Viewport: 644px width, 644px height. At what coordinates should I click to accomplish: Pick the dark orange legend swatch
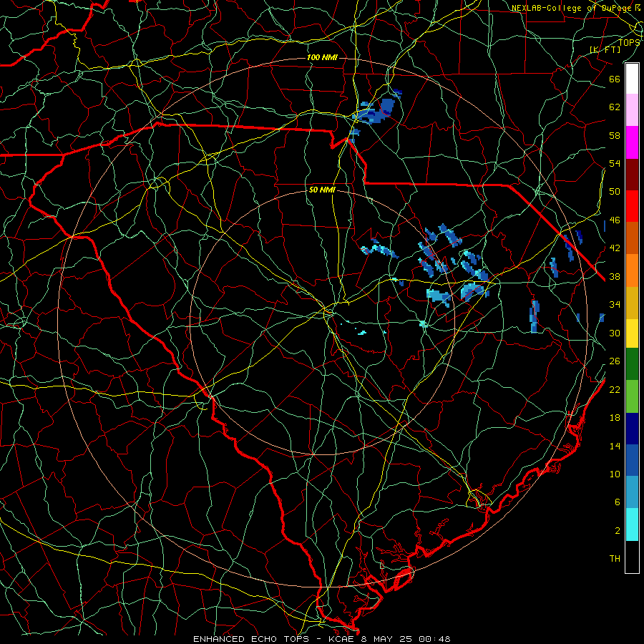pyautogui.click(x=632, y=238)
